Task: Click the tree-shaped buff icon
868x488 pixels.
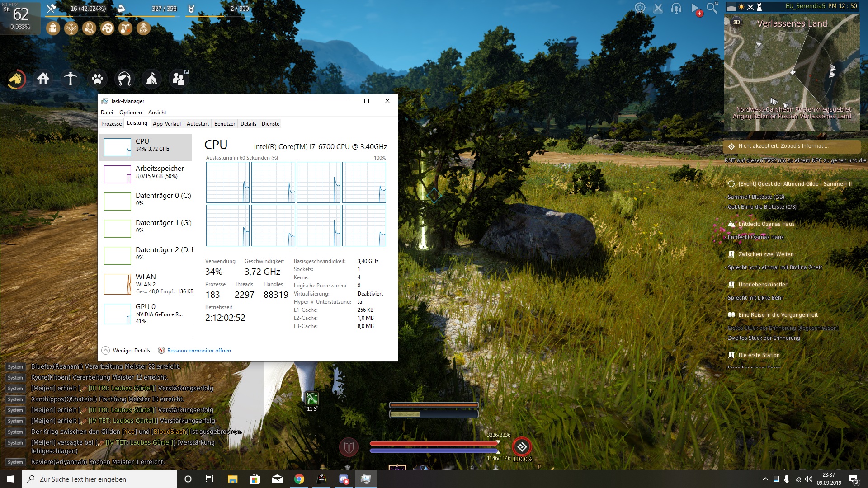Action: pos(71,28)
